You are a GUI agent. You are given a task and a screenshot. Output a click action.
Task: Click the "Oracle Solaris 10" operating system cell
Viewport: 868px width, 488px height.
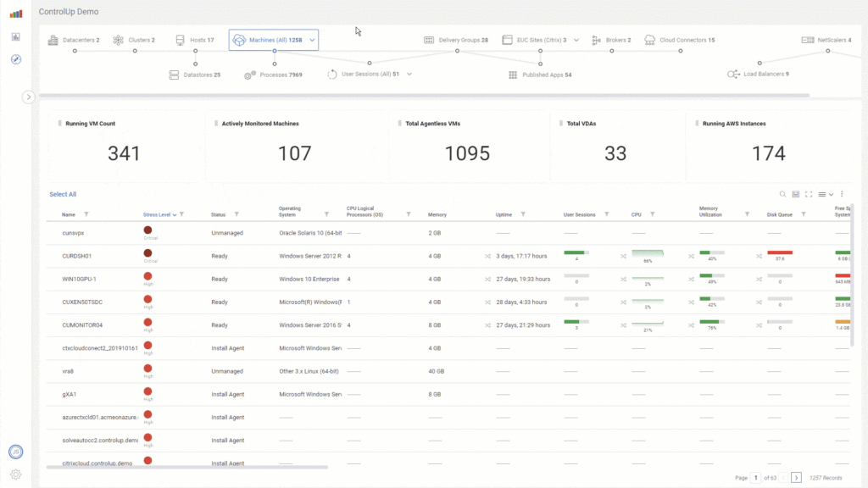(310, 233)
